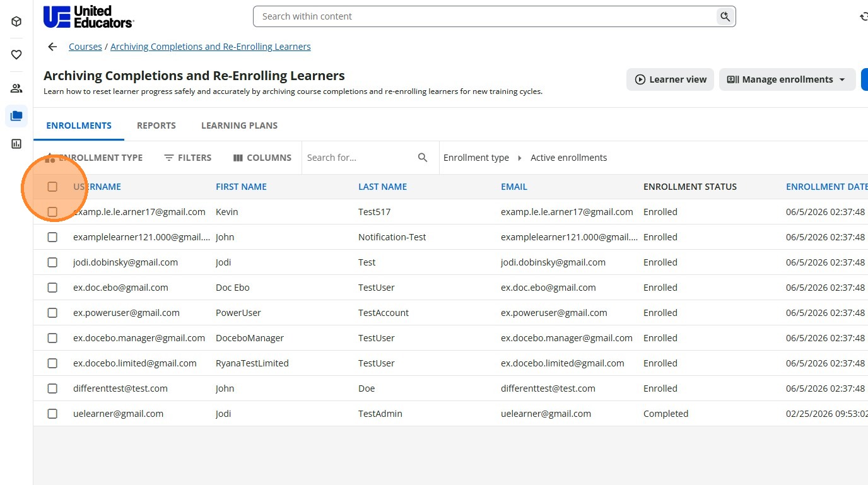Check the differenttest@test.com row
Viewport: 868px width, 485px height.
[x=52, y=389]
